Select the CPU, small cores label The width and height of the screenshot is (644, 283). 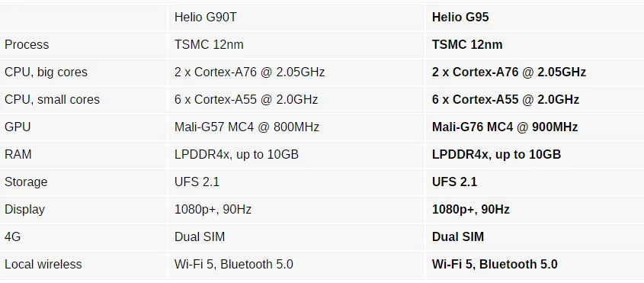52,99
